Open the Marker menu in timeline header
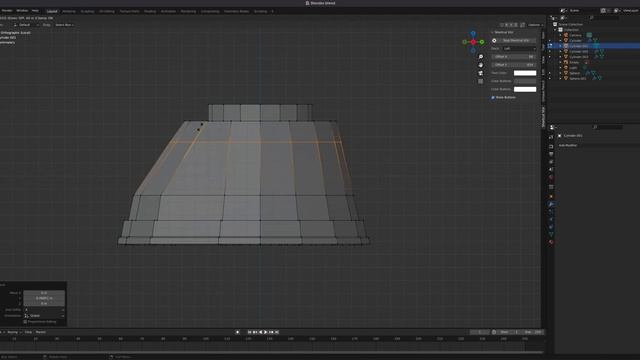Image resolution: width=640 pixels, height=360 pixels. [x=41, y=332]
